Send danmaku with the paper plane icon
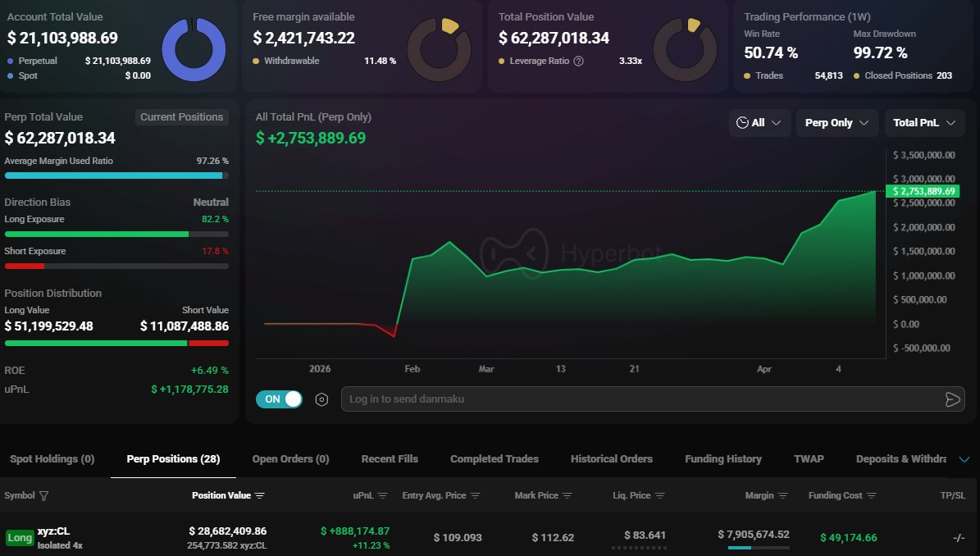This screenshot has height=556, width=980. pyautogui.click(x=952, y=399)
